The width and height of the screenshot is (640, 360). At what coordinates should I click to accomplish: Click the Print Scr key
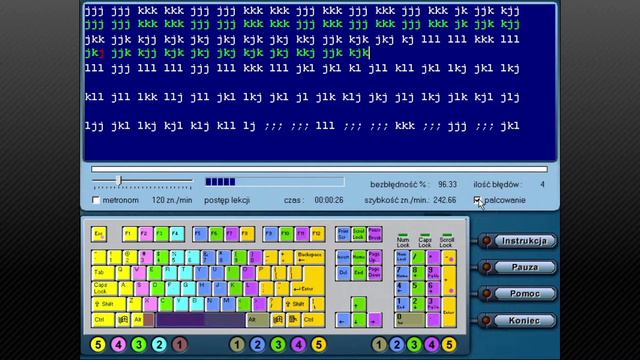point(343,234)
